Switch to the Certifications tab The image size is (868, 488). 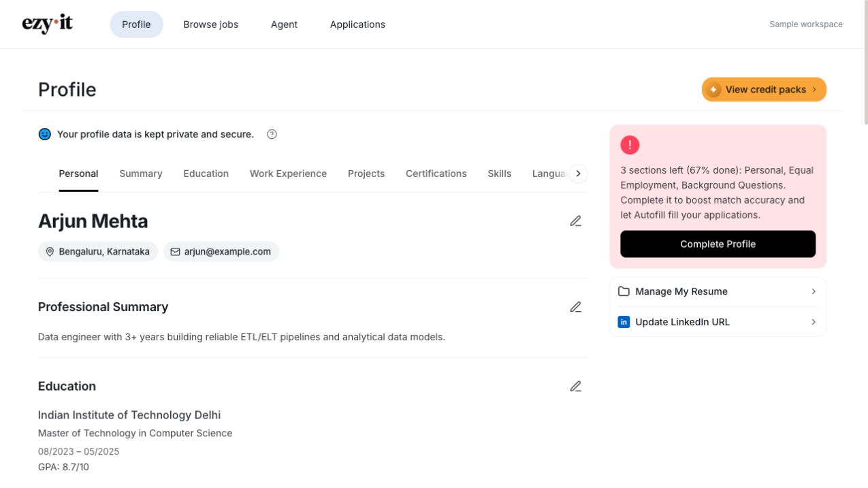coord(436,174)
